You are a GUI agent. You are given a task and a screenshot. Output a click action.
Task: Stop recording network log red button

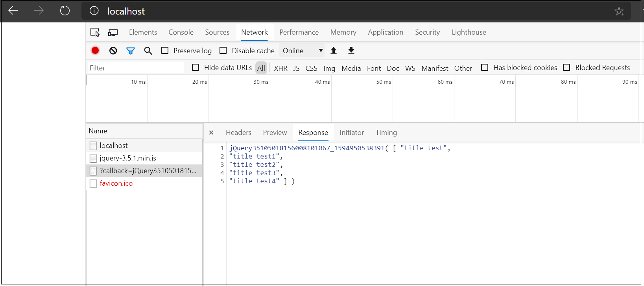pyautogui.click(x=95, y=50)
